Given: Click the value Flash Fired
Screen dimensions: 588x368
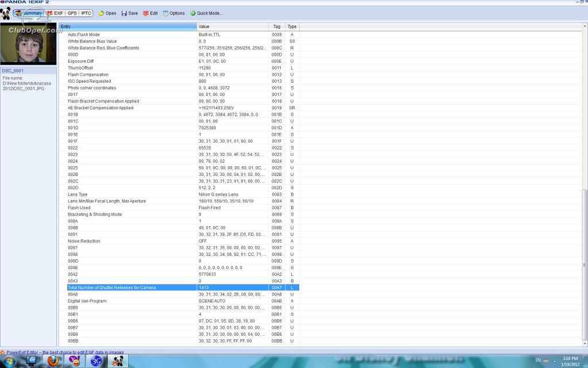Looking at the screenshot, I should [x=209, y=208].
